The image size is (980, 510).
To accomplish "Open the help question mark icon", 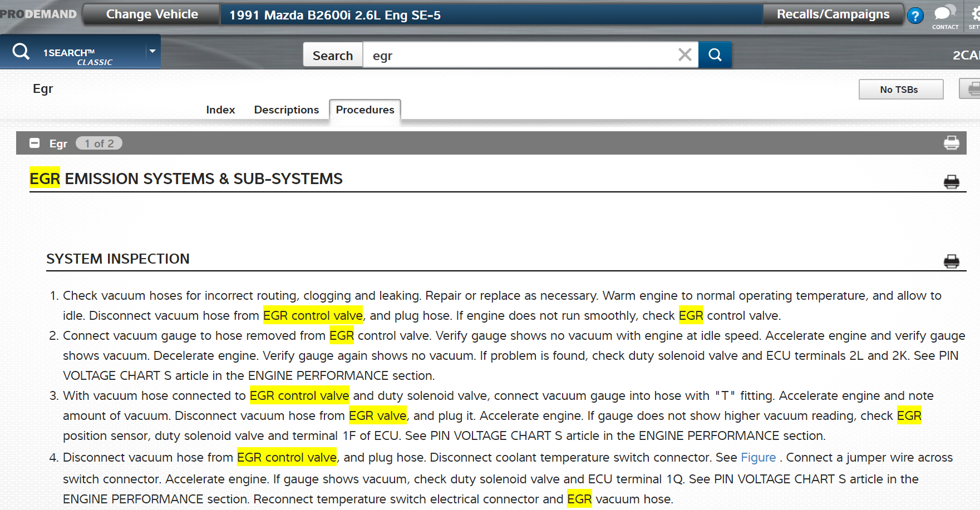I will pyautogui.click(x=915, y=16).
